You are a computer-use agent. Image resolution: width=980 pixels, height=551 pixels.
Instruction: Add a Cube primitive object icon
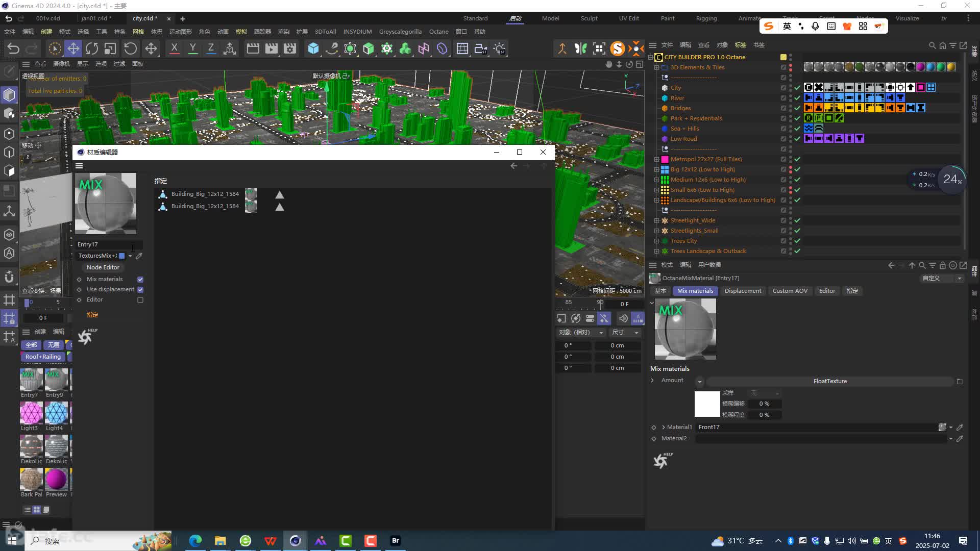tap(313, 48)
